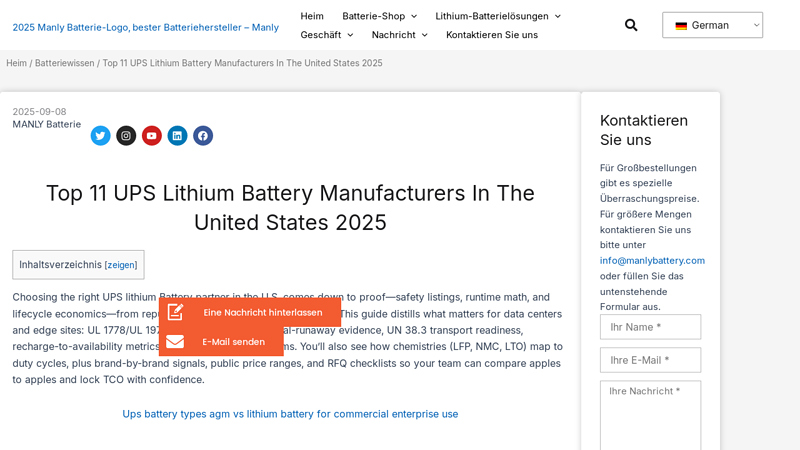Go to Heim in top navigation
800x450 pixels.
(312, 16)
